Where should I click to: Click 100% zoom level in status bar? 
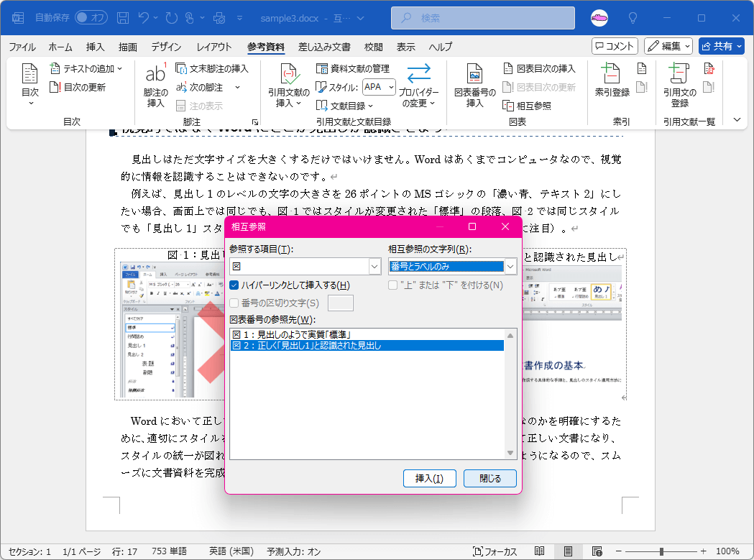[727, 551]
